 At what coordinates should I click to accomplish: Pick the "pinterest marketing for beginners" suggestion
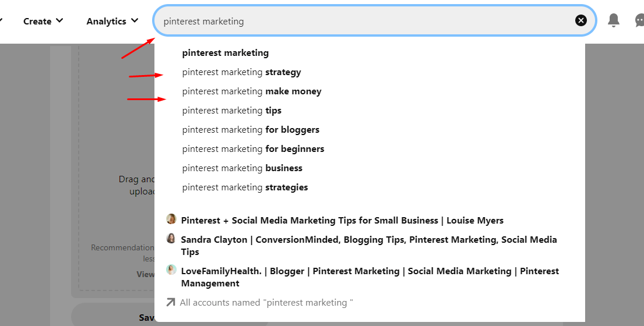pyautogui.click(x=253, y=149)
